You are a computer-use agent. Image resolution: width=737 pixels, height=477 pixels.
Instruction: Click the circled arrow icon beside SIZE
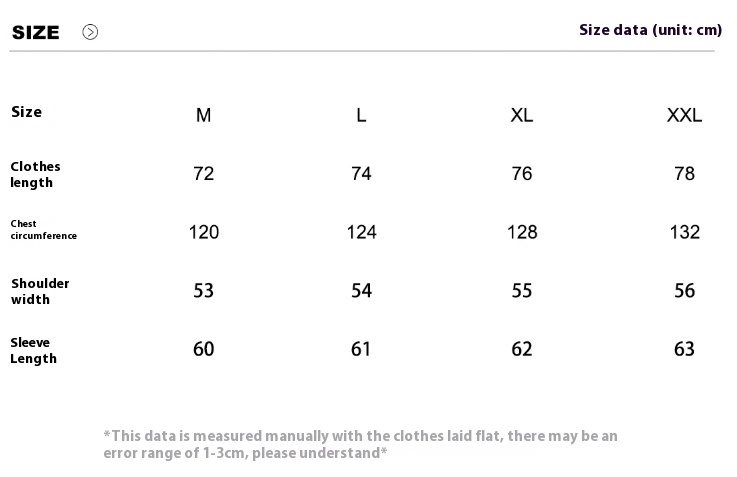[x=90, y=32]
